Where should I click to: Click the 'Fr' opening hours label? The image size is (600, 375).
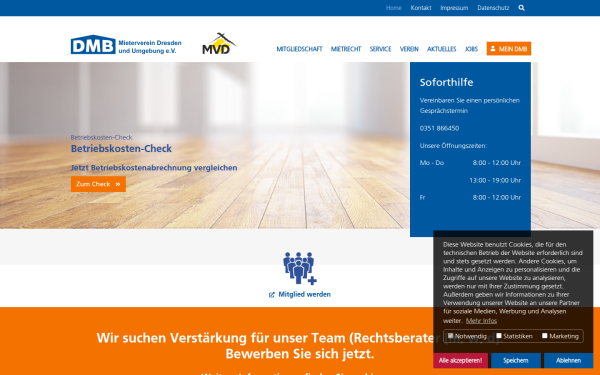tap(422, 197)
